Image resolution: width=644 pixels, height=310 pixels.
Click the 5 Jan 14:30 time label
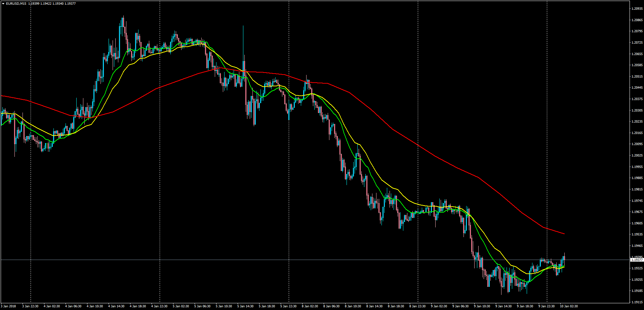[245, 306]
